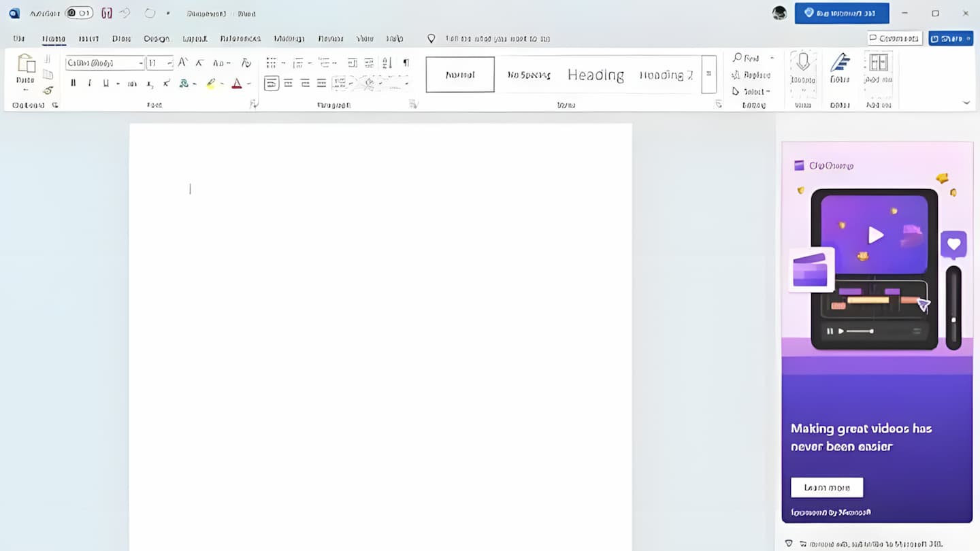Open the Format Painter

(x=46, y=89)
